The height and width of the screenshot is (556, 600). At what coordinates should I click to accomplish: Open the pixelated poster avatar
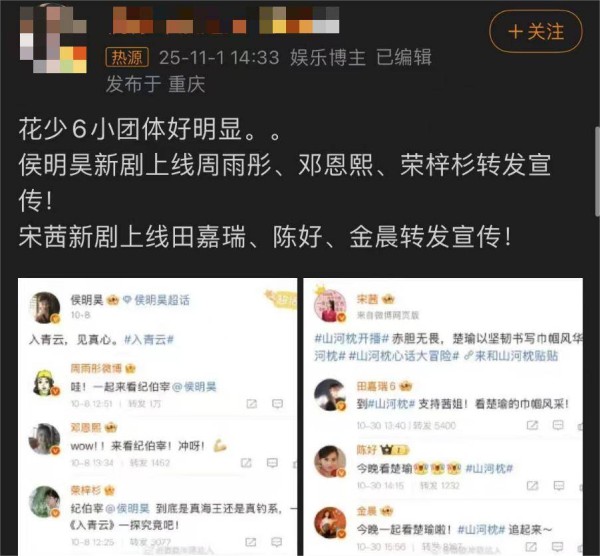pyautogui.click(x=53, y=39)
